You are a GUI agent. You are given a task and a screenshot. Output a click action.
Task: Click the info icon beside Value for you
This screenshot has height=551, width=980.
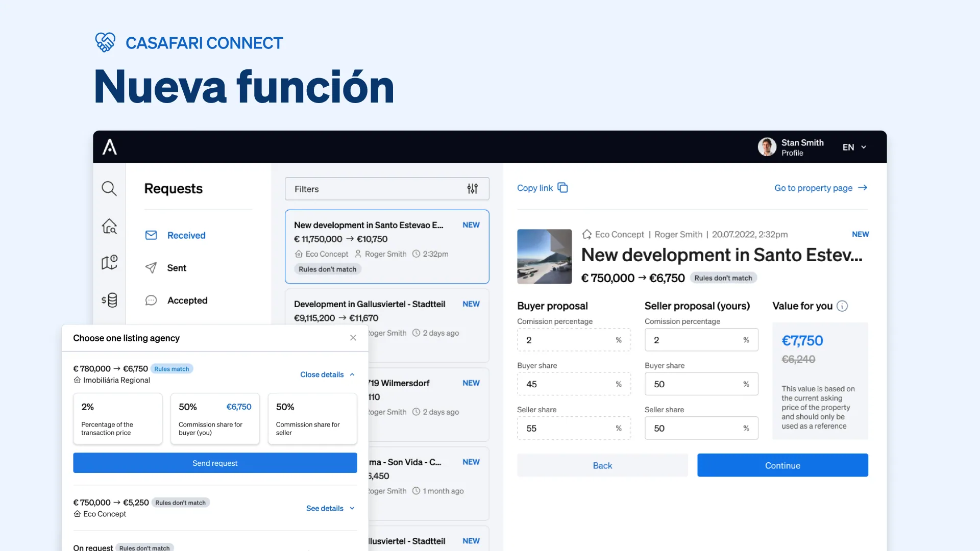842,306
